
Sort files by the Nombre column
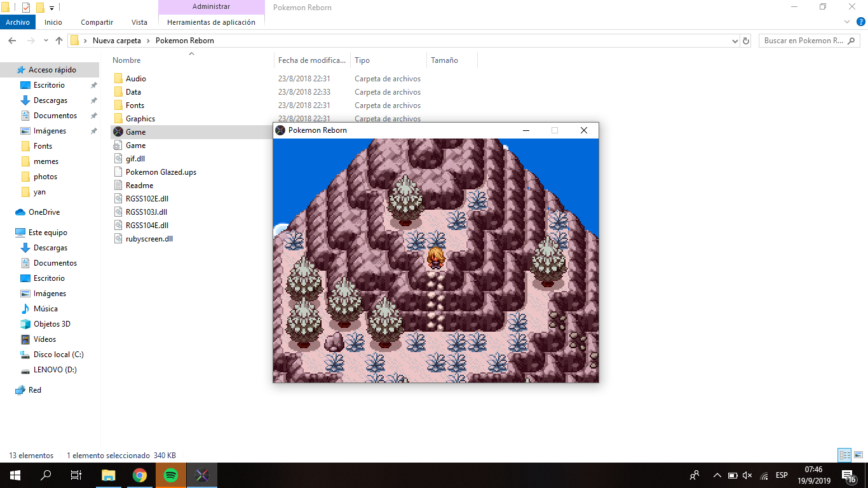click(127, 60)
